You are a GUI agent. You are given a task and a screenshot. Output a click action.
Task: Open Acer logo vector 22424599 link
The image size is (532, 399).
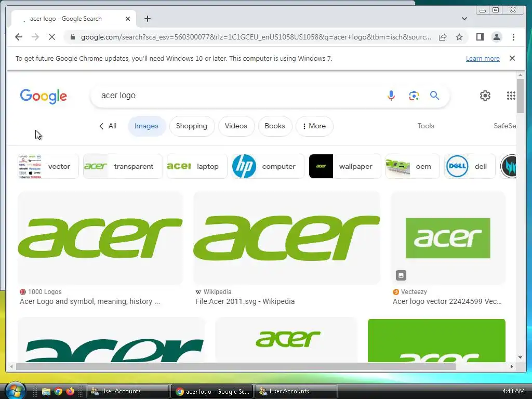[447, 301]
